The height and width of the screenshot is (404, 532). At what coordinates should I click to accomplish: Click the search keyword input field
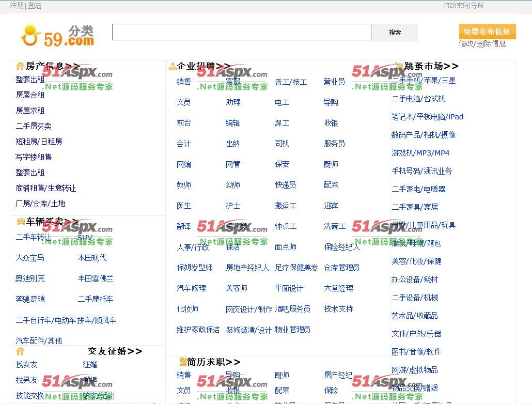pyautogui.click(x=241, y=32)
